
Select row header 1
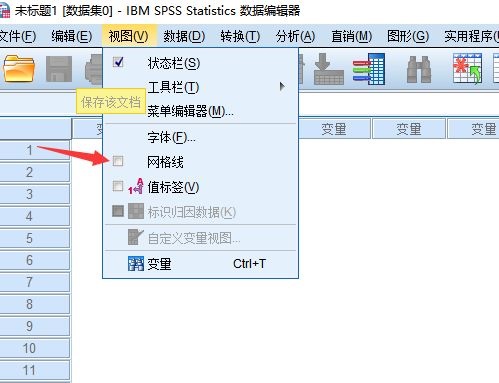(x=35, y=150)
